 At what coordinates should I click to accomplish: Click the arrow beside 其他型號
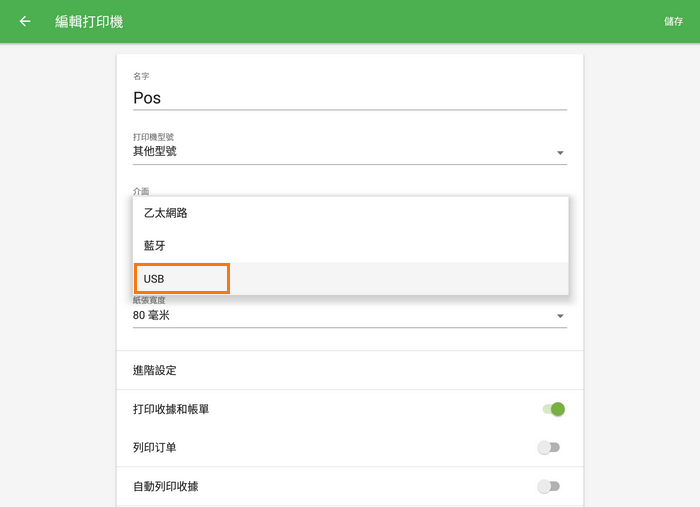(560, 153)
